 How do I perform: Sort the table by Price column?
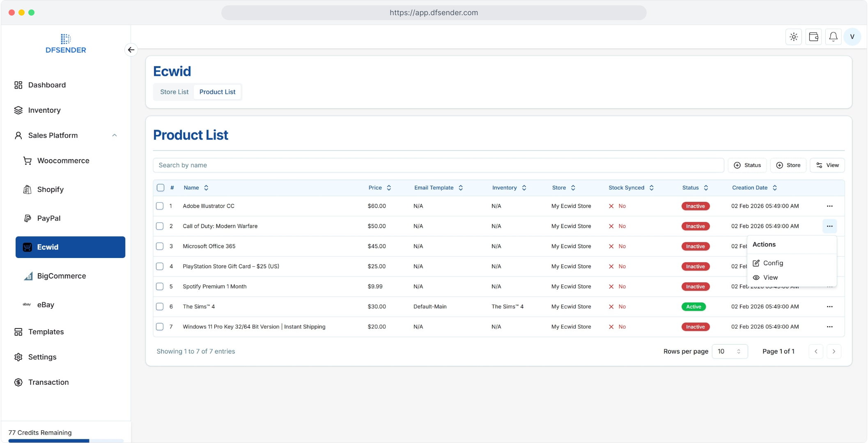click(379, 188)
